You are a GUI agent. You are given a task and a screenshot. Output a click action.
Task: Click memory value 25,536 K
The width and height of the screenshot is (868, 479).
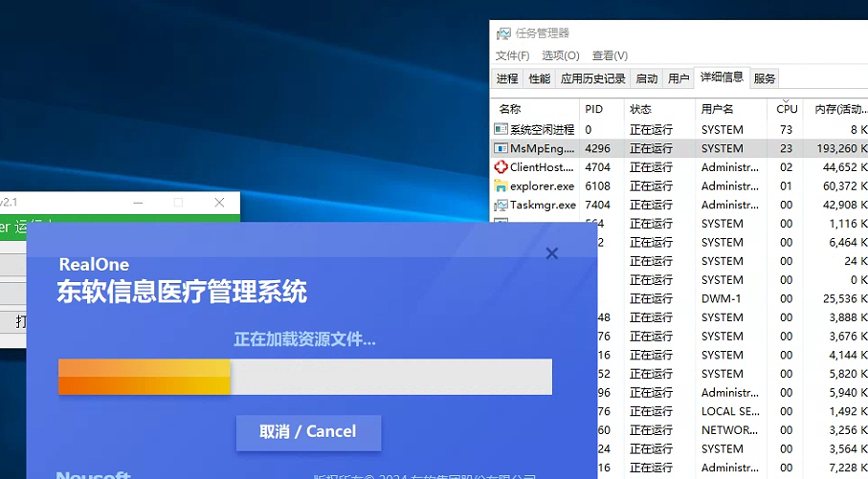[x=845, y=299]
